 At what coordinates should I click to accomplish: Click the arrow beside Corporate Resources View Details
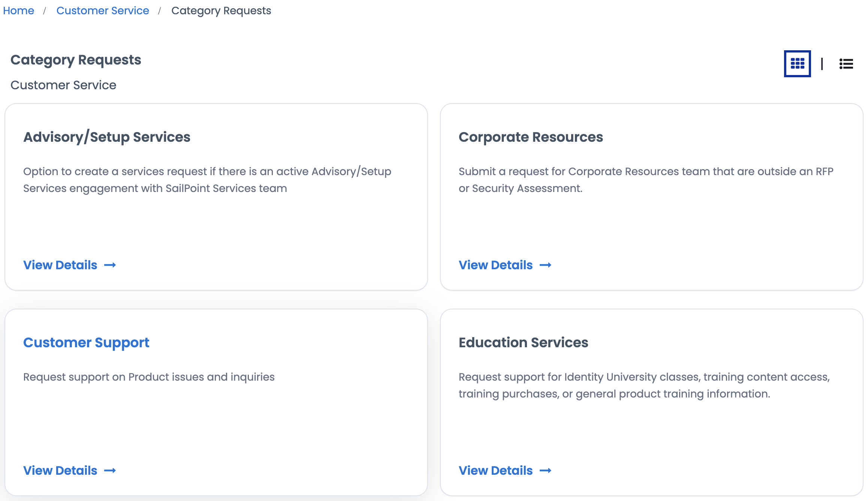(546, 265)
